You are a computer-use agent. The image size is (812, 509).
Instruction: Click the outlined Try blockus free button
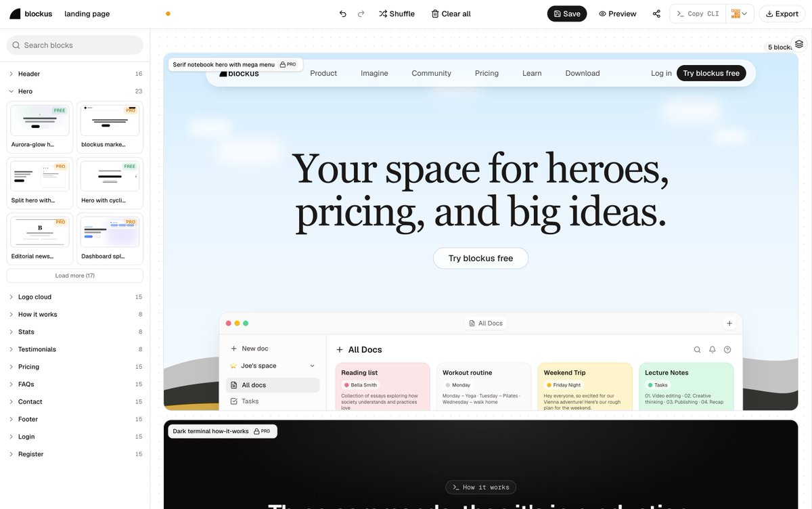(480, 258)
